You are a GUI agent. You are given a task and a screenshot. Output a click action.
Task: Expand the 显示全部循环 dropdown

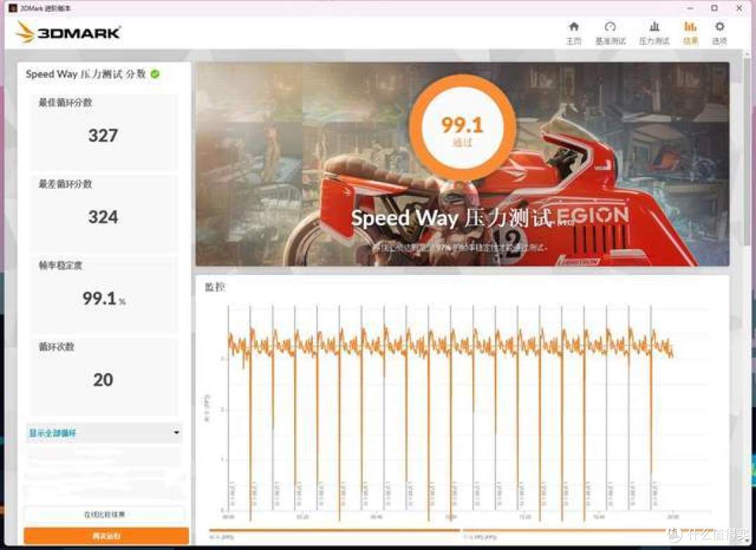point(104,433)
